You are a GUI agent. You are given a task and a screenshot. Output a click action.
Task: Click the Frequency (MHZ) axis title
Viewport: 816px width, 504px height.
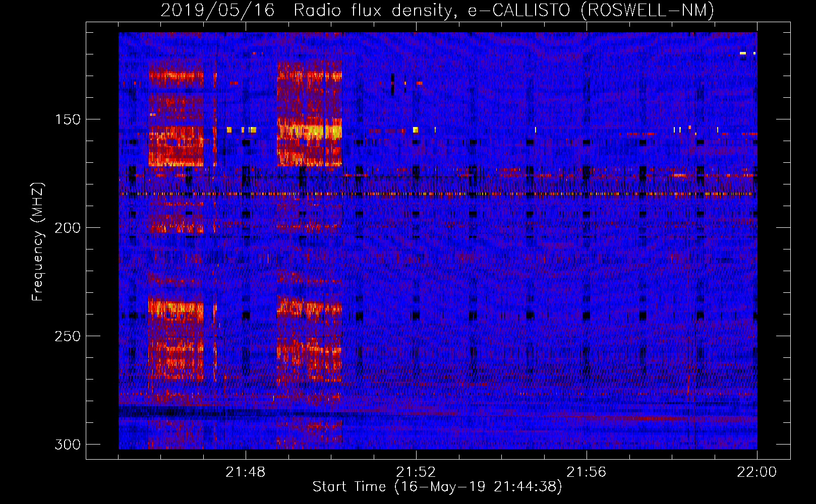(38, 241)
